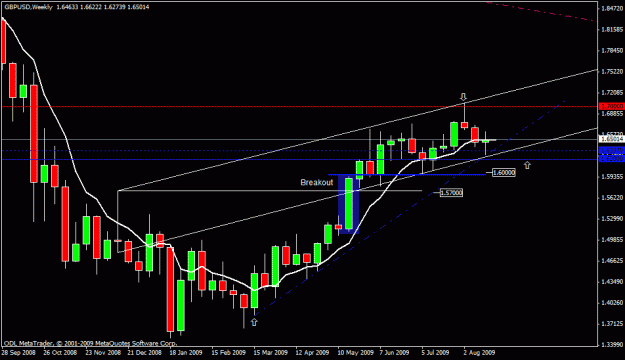Select the up arrow object right of the 1.60000 label
625x360 pixels.
point(527,165)
